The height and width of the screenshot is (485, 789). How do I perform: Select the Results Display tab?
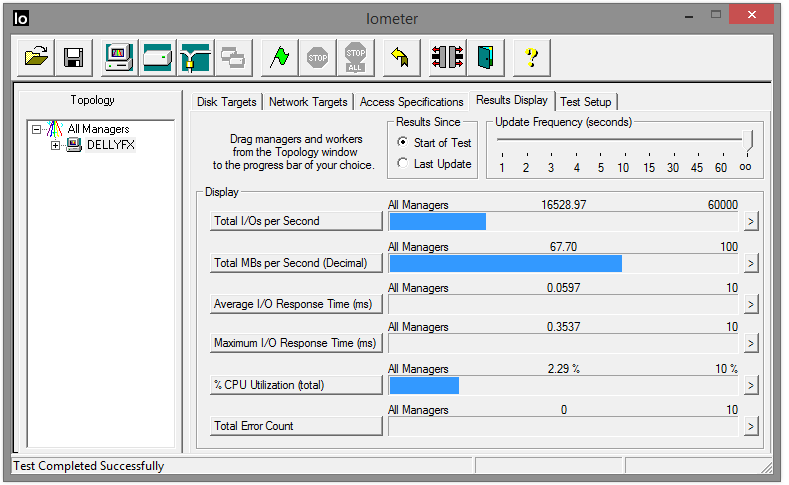(x=512, y=100)
